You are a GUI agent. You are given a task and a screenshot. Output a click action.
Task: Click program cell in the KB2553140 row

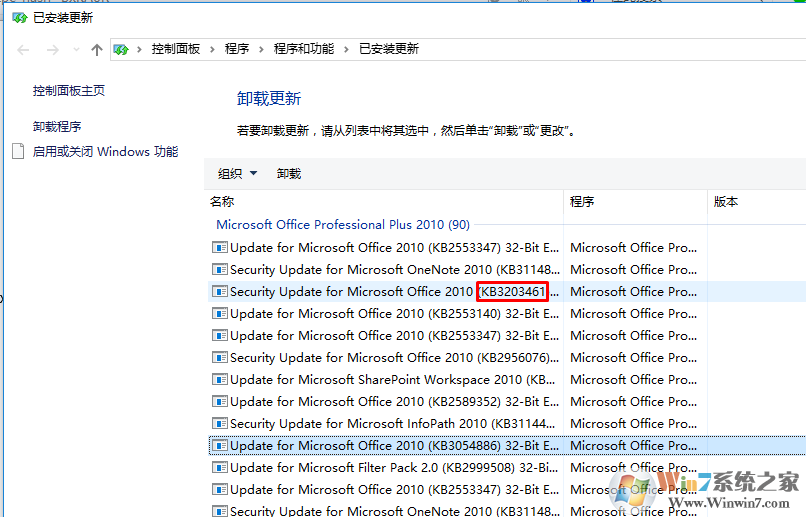[634, 313]
